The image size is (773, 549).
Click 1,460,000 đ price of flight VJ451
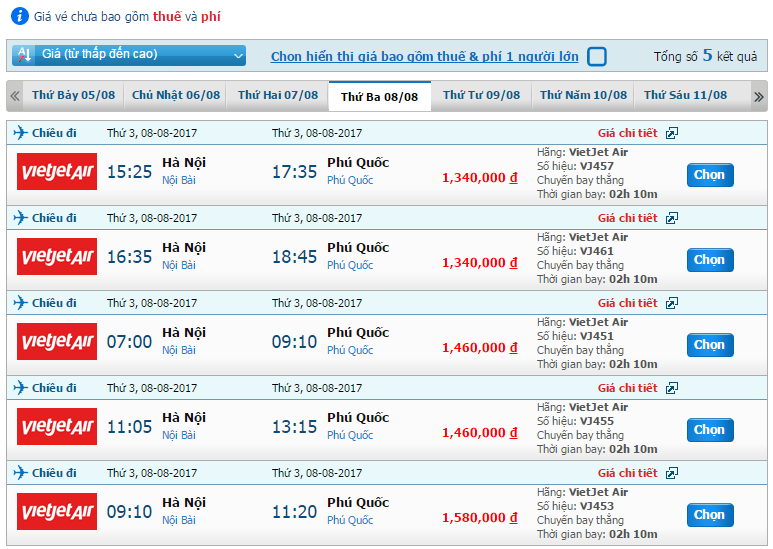pyautogui.click(x=480, y=347)
